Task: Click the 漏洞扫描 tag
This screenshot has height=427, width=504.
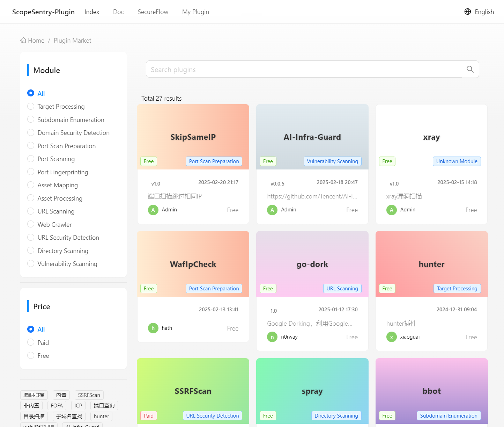Action: coord(34,395)
